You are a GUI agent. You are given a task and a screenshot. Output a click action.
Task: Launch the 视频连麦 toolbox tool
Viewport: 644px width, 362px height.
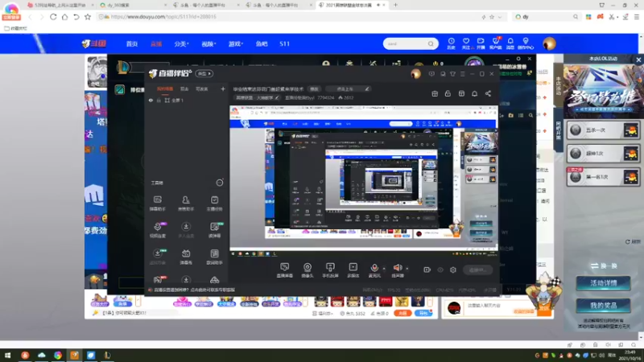(x=157, y=230)
